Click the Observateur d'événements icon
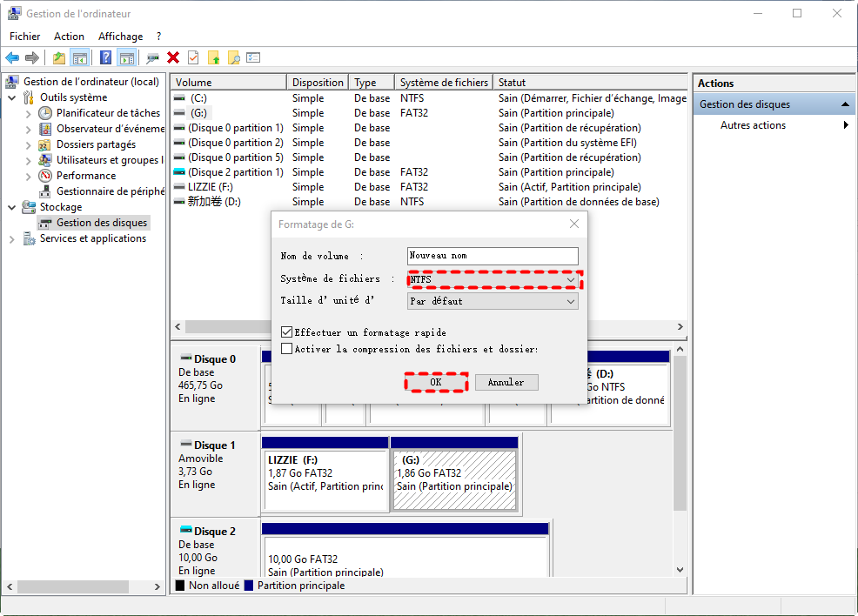Viewport: 858px width, 616px height. coord(45,129)
